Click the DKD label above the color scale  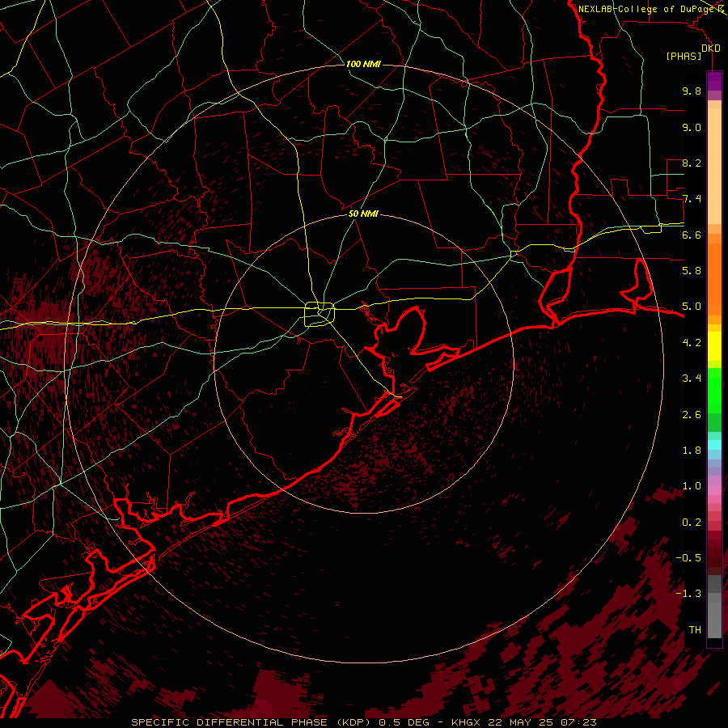coord(710,49)
